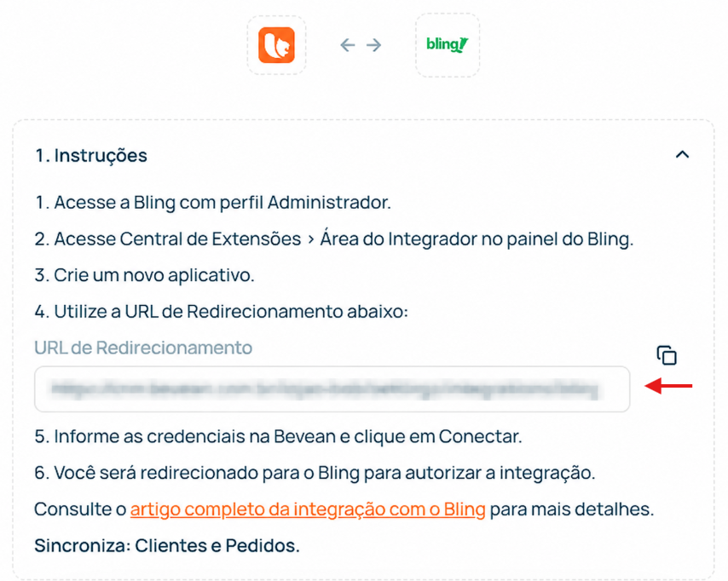Click the "para mais detalhes" text
Viewport: 728px width, 581px height.
coord(572,509)
